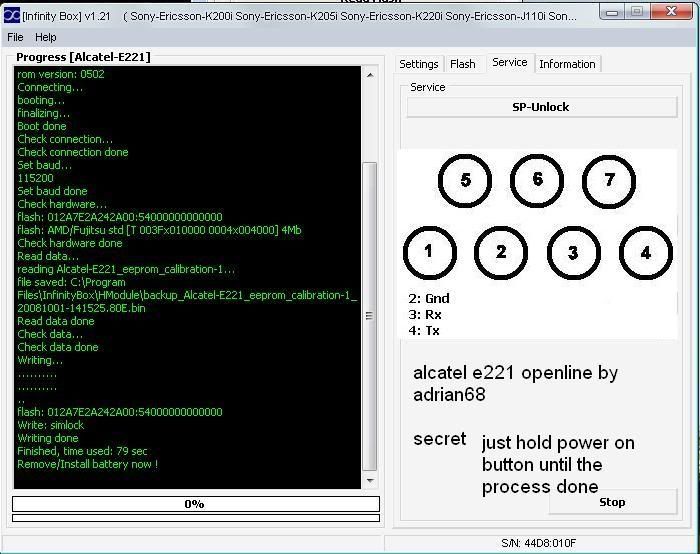Click the Rx pin 3 circle

tap(573, 253)
